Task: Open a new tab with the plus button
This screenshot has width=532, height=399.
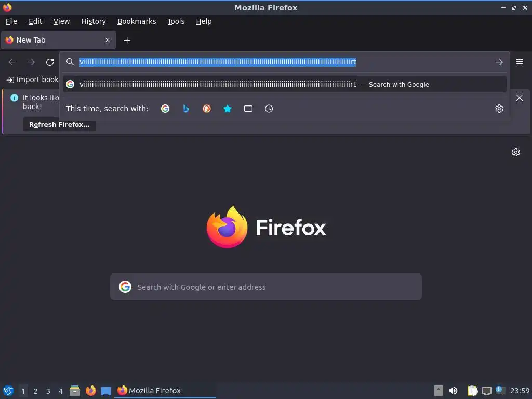Action: click(x=127, y=41)
